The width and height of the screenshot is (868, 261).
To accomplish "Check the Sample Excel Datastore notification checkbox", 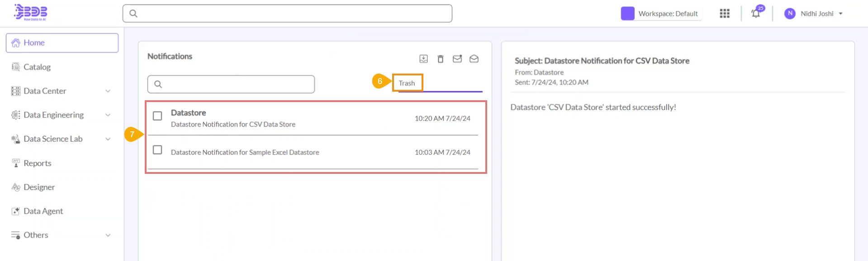I will (157, 150).
